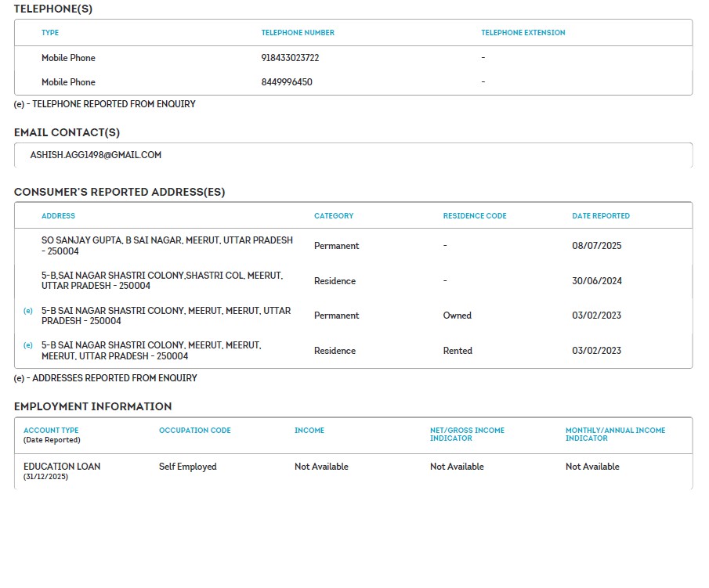Click the Telephone Number column header
The image size is (709, 588).
click(x=298, y=33)
